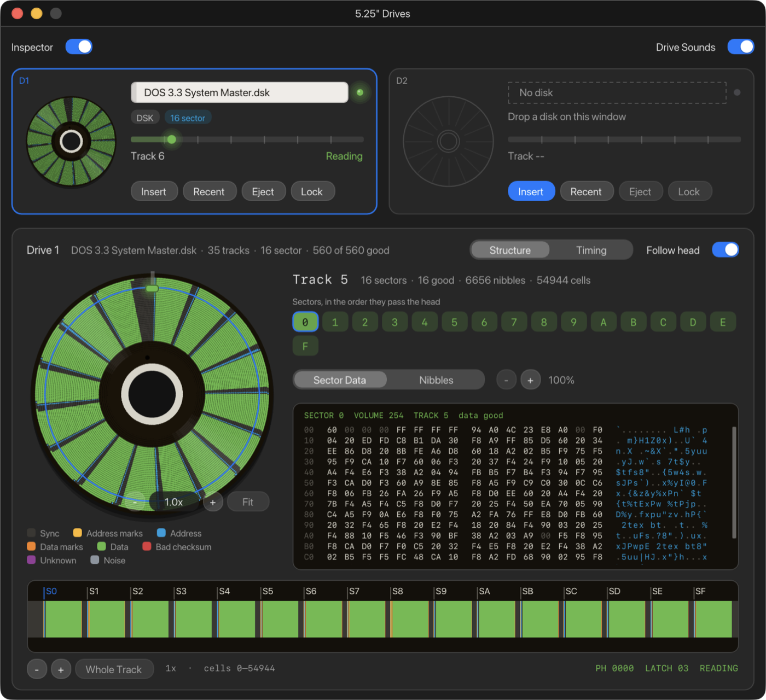Click the Fit button on the disk map
Screen dimensions: 766x700
[248, 502]
